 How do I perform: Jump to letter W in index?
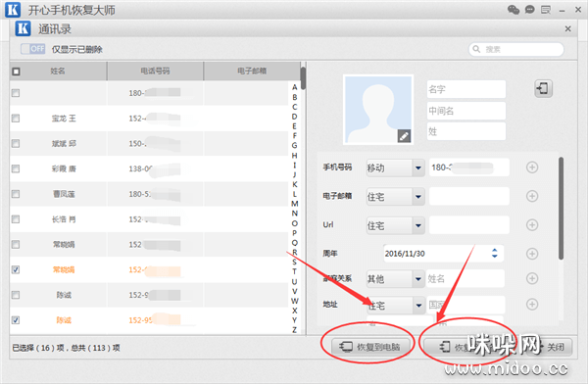[x=295, y=301]
